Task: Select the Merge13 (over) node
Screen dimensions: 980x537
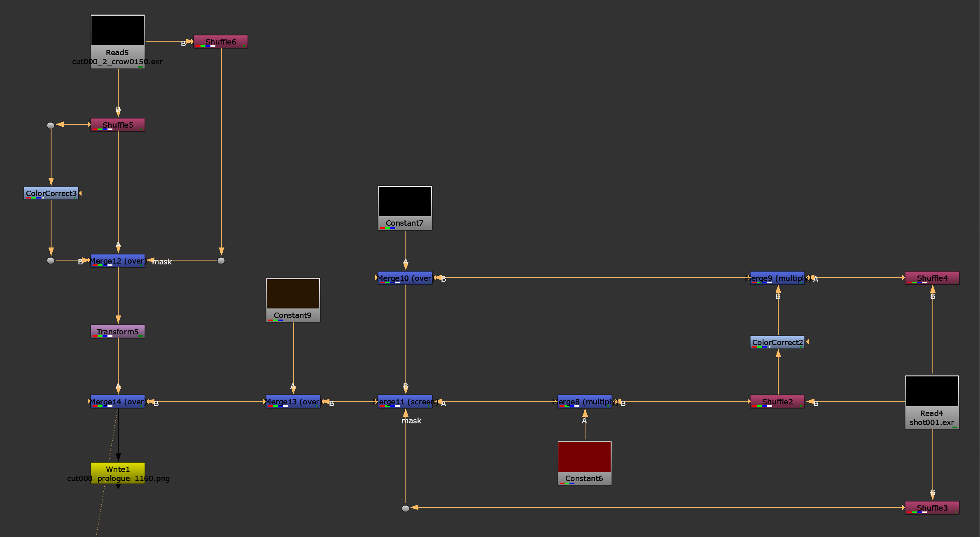Action: click(x=293, y=402)
